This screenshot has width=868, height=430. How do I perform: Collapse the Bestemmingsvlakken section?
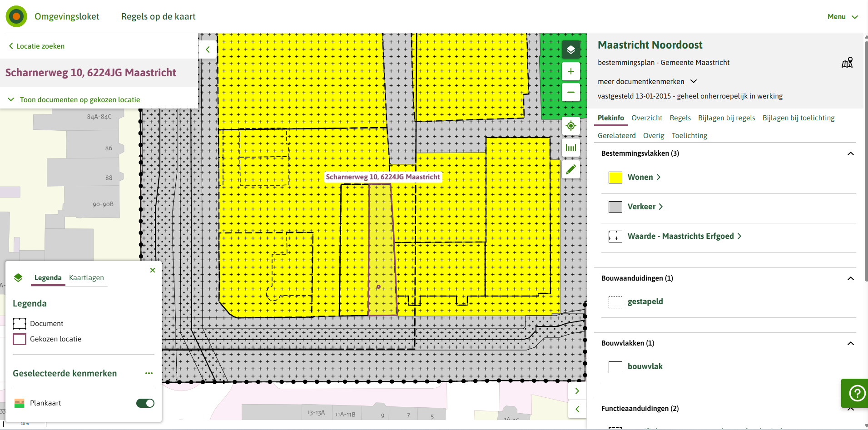[851, 153]
